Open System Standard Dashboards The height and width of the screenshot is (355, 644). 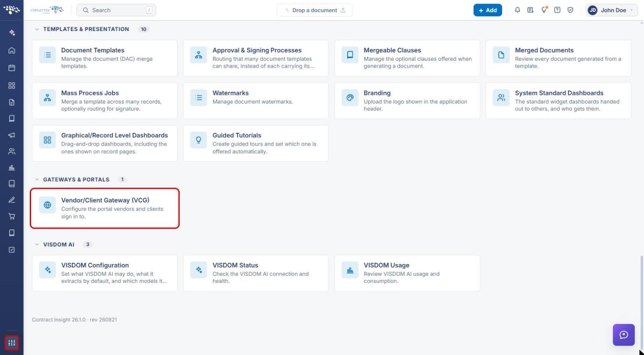(x=558, y=101)
